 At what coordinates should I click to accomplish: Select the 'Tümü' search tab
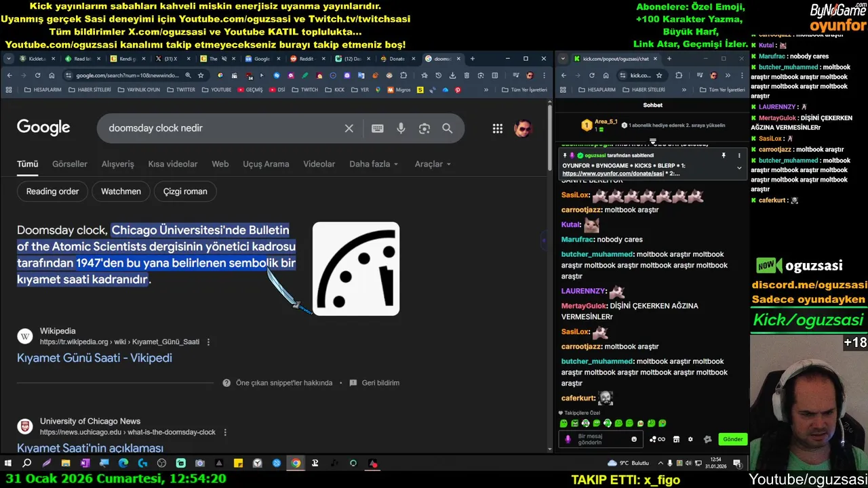[28, 164]
